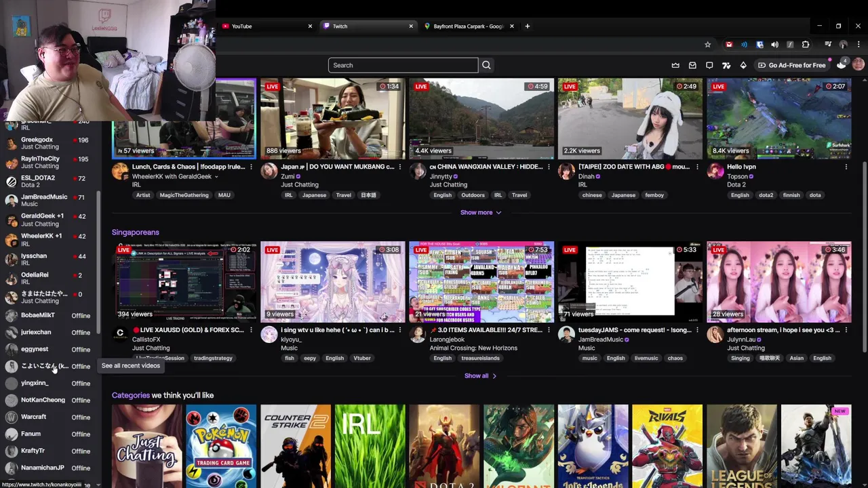
Task: Open Whispers chat bubble icon
Action: 709,65
